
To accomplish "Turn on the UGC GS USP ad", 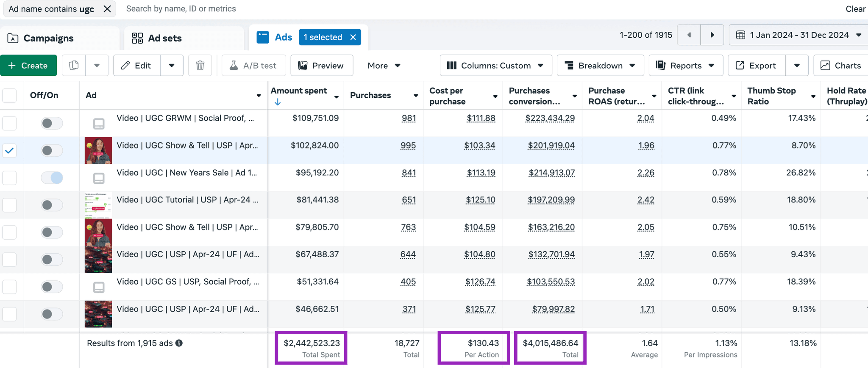I will click(x=52, y=287).
